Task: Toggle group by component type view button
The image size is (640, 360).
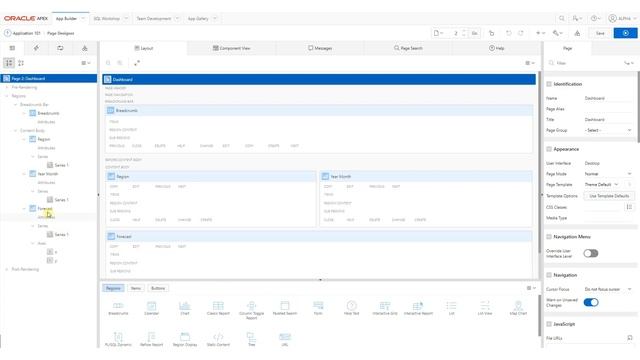Action: click(x=9, y=63)
